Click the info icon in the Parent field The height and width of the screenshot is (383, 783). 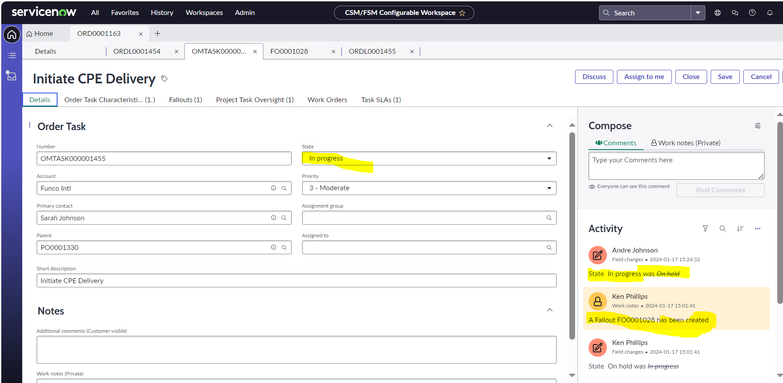273,247
